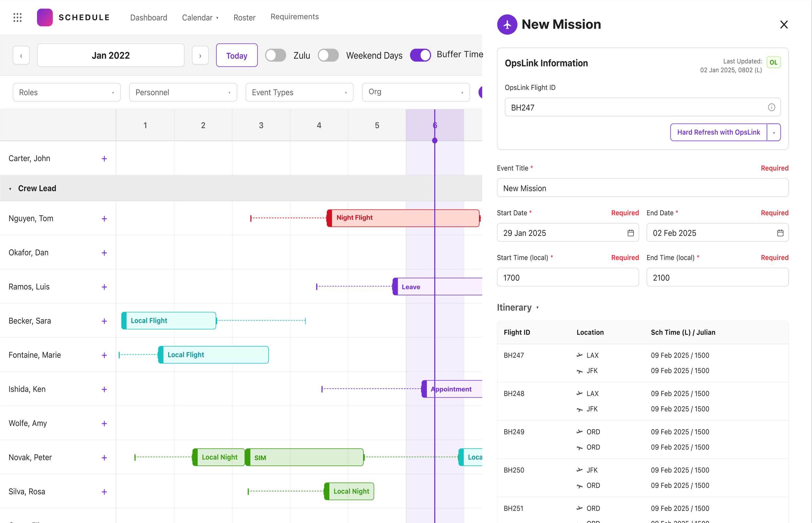Edit the Event Title field

642,188
